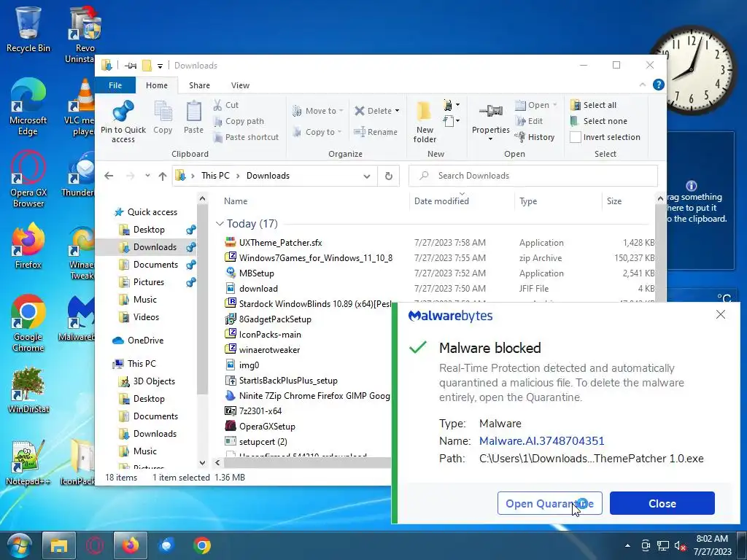Collapse the ribbon with the chevron
The height and width of the screenshot is (560, 747).
coord(642,85)
